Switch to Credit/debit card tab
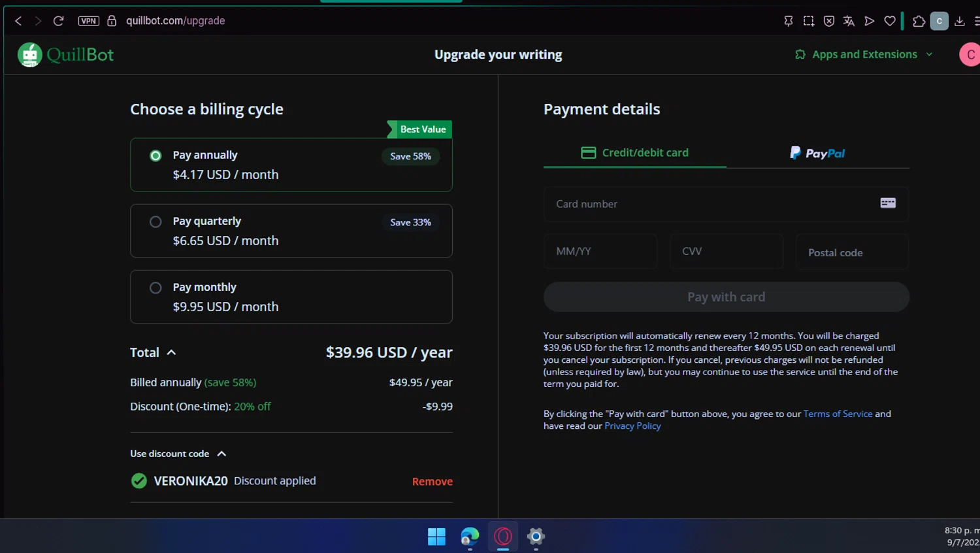Image resolution: width=980 pixels, height=553 pixels. (635, 153)
